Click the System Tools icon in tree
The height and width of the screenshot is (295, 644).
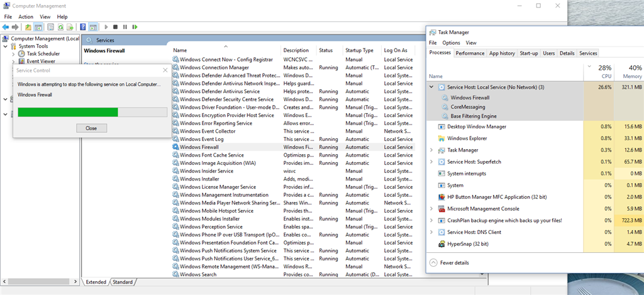click(13, 46)
